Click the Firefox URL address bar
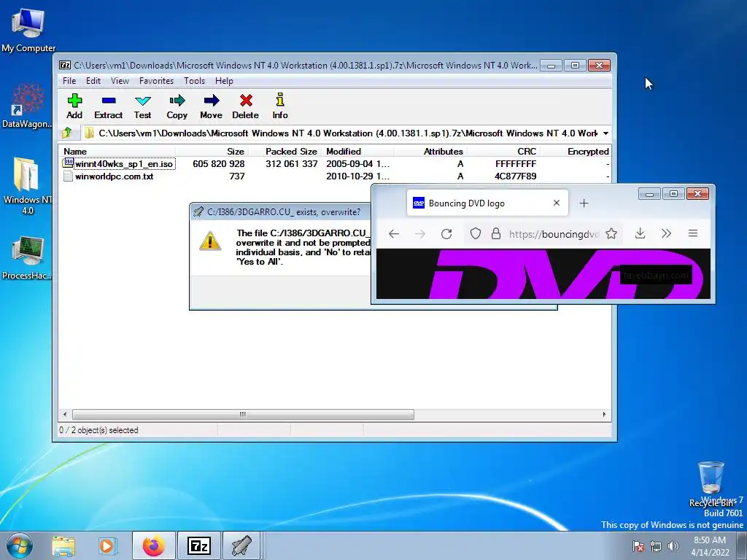 [553, 234]
